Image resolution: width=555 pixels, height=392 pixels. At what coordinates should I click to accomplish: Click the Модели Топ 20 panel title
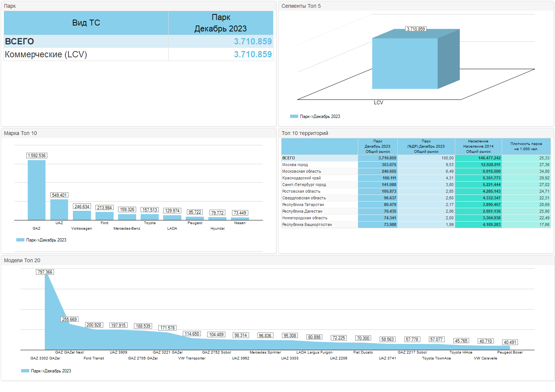22,261
